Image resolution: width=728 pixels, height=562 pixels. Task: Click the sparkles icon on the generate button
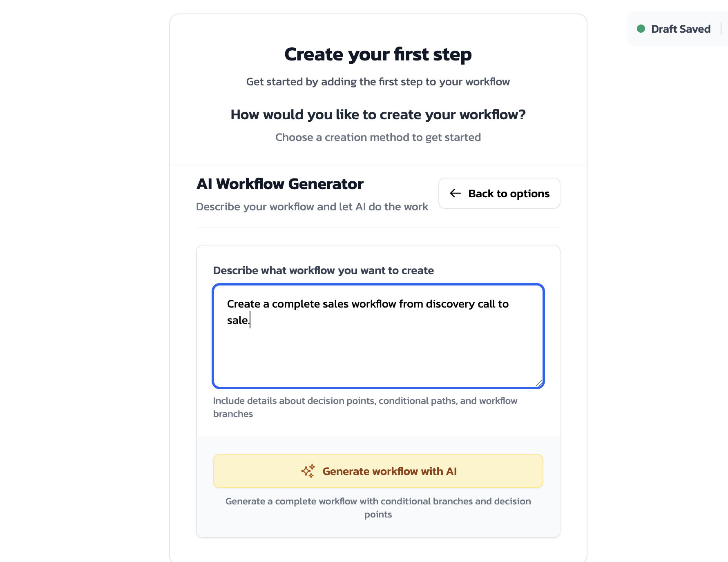pos(308,471)
